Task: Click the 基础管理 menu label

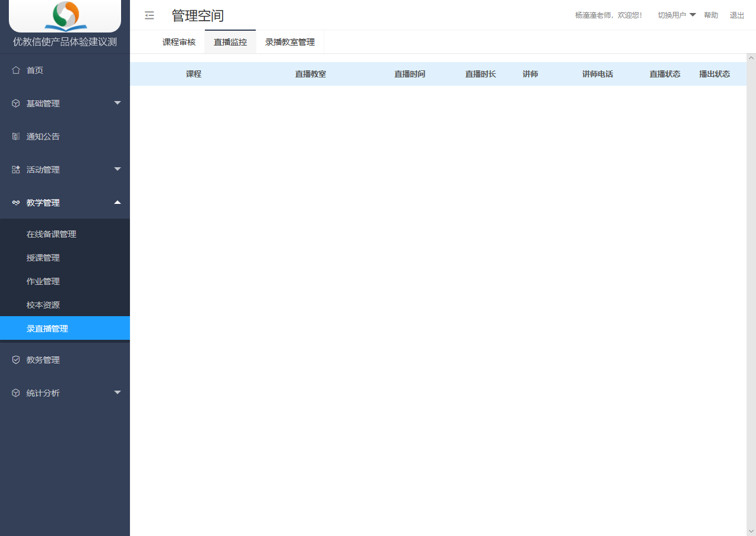Action: point(43,103)
